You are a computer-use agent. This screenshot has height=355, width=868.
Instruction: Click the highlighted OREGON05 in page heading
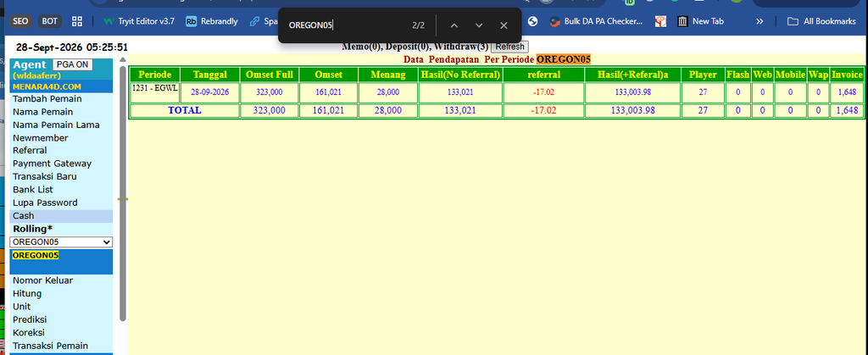click(x=564, y=59)
